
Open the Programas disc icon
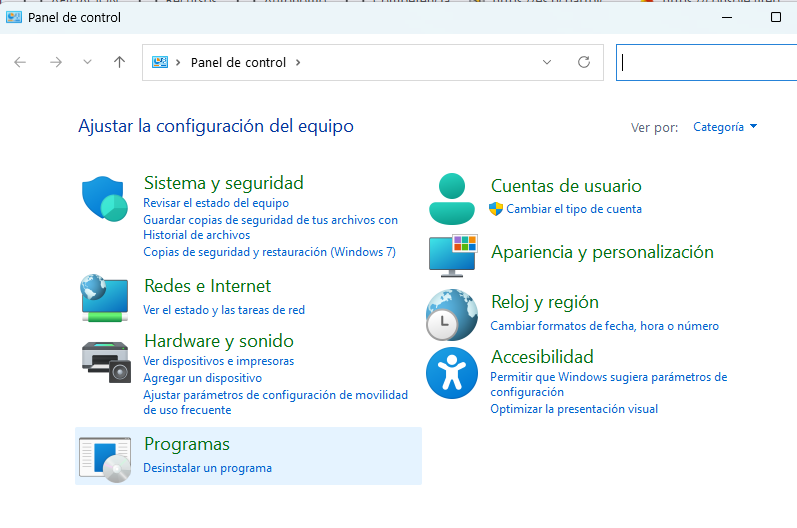[105, 459]
